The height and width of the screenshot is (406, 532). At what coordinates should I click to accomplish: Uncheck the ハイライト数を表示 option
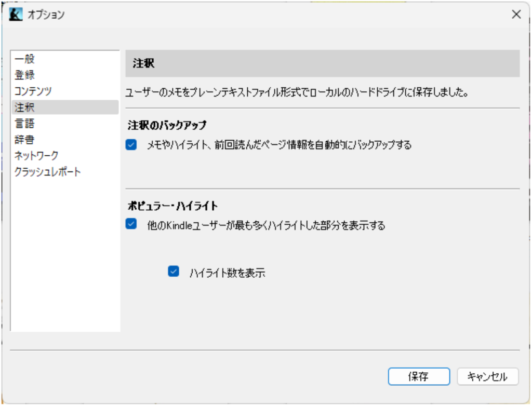(173, 271)
